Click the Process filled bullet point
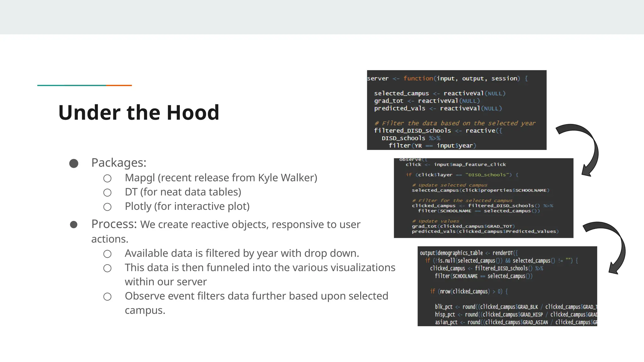The height and width of the screenshot is (362, 644). tap(74, 225)
